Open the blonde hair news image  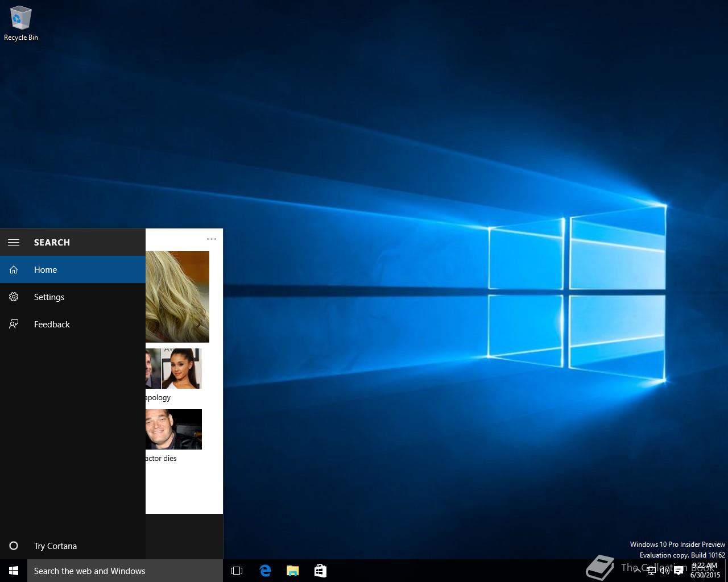(x=177, y=297)
